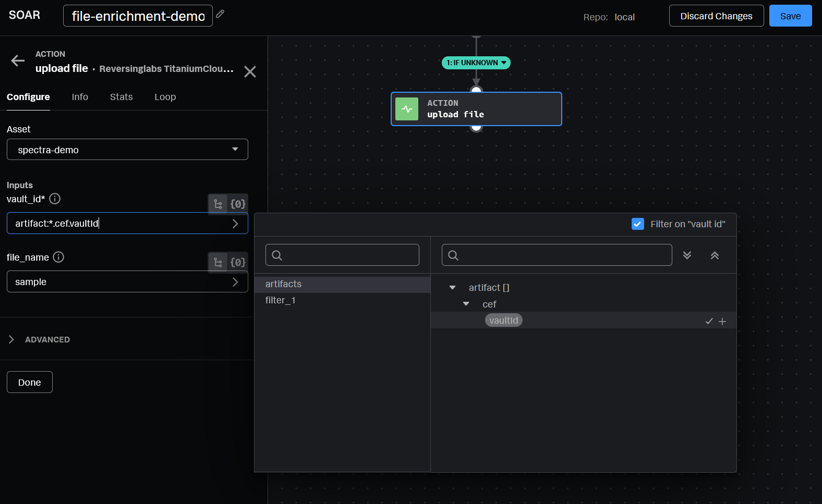822x504 pixels.
Task: Switch to the Configure tab
Action: pyautogui.click(x=28, y=97)
